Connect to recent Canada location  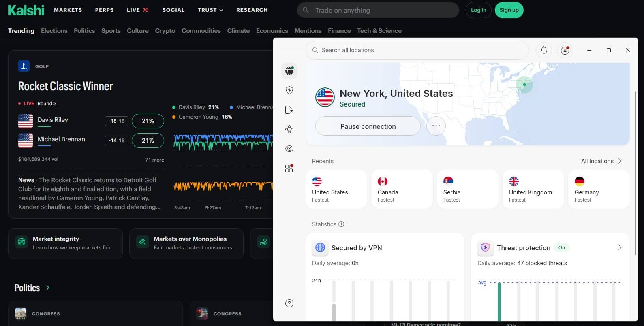(402, 189)
